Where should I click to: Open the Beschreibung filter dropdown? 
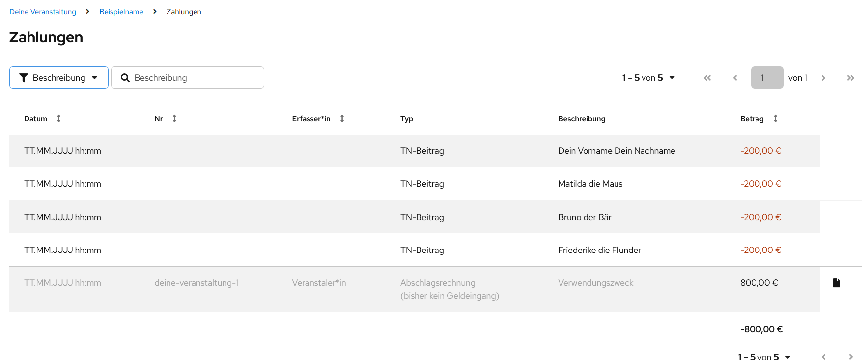[59, 78]
